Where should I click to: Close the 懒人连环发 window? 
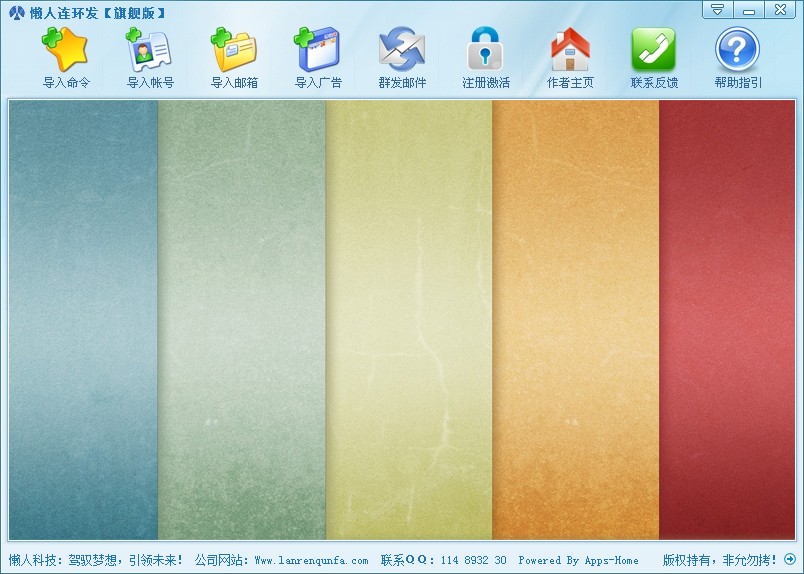click(780, 10)
